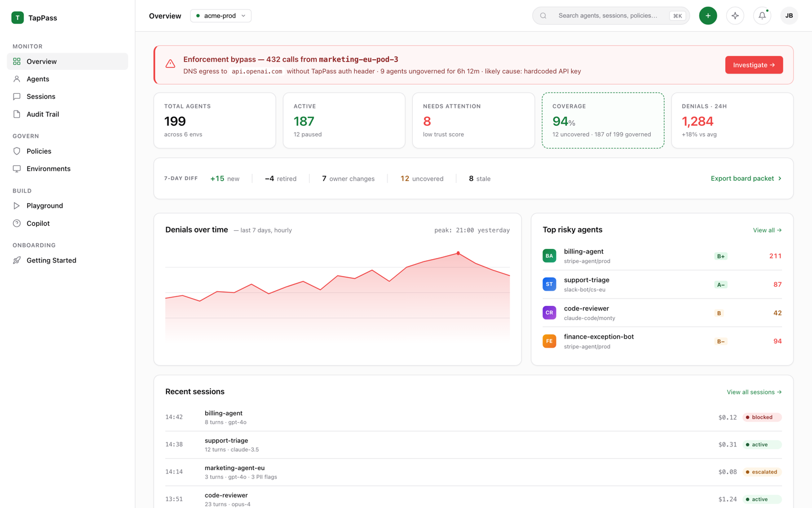Click the blocked status badge
The height and width of the screenshot is (508, 812).
(x=762, y=417)
